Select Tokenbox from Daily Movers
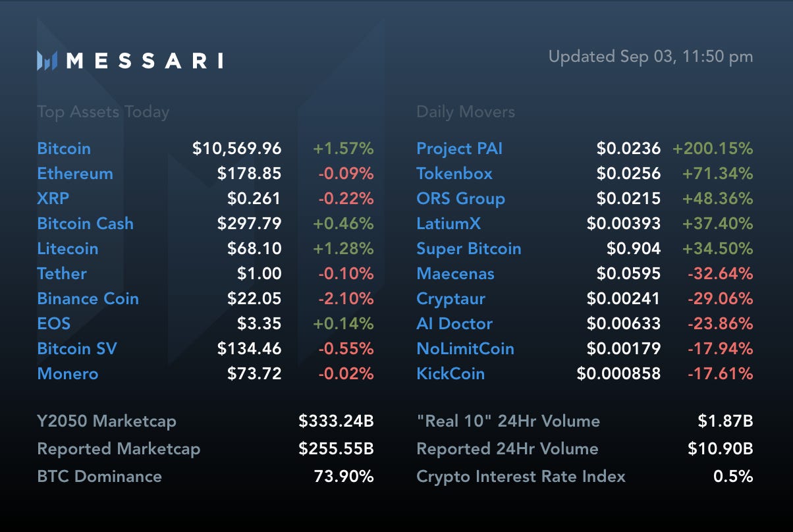 tap(454, 174)
